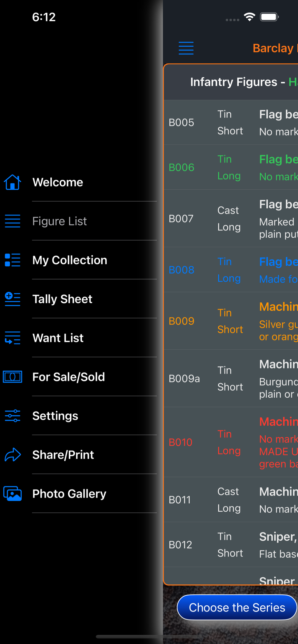This screenshot has height=644, width=298.
Task: Select Figure List in side menu
Action: 60,221
